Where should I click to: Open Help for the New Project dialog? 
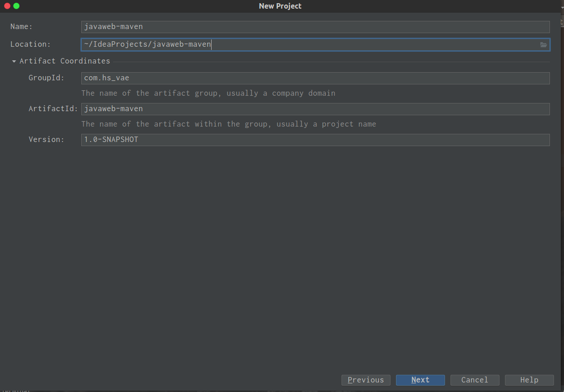[529, 380]
